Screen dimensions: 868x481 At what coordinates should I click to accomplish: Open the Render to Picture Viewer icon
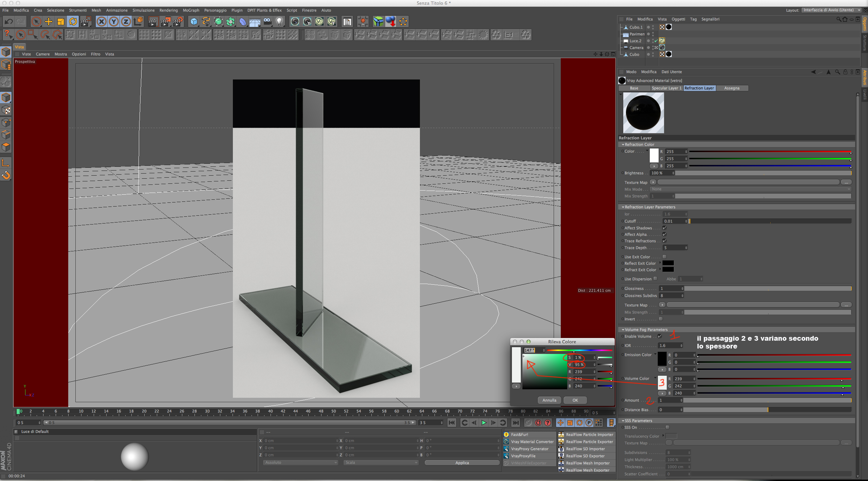click(165, 22)
